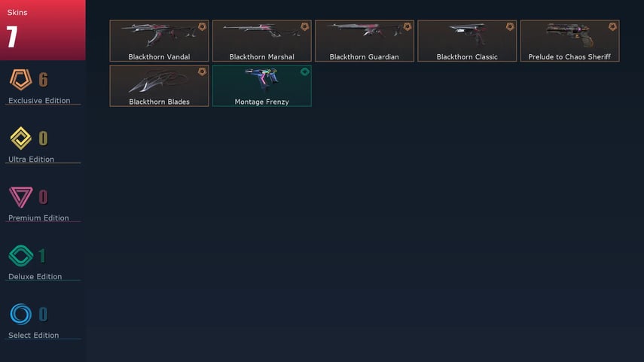Click the exclusive badge on Blackthorn Vandal card
Viewport: 644px width, 362px height.
[202, 26]
